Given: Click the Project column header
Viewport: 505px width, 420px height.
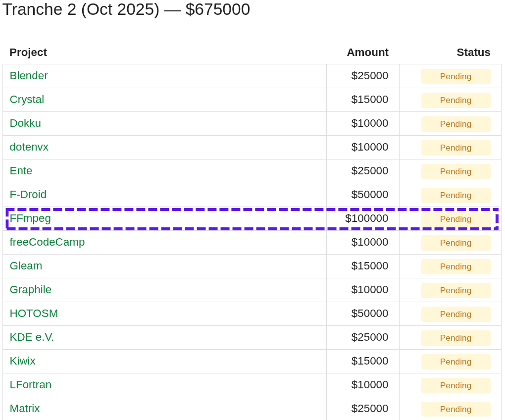Looking at the screenshot, I should tap(28, 52).
